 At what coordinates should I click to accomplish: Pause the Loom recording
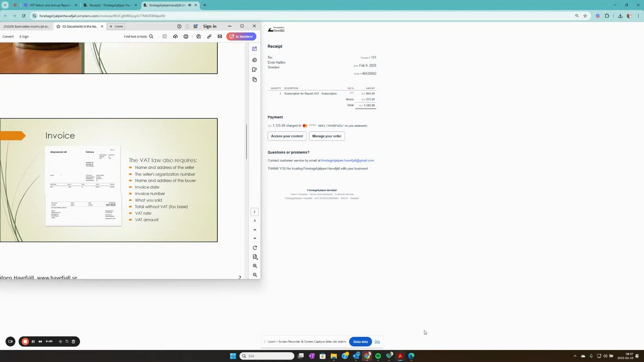(33, 341)
